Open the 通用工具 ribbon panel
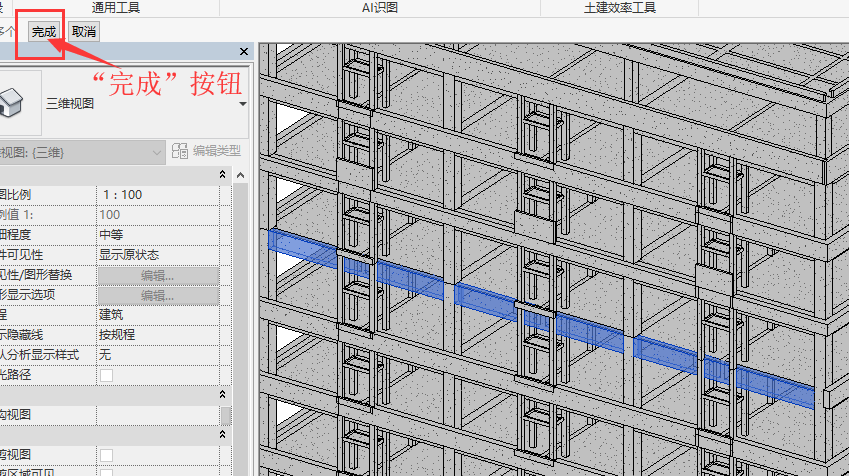This screenshot has height=476, width=849. [116, 8]
